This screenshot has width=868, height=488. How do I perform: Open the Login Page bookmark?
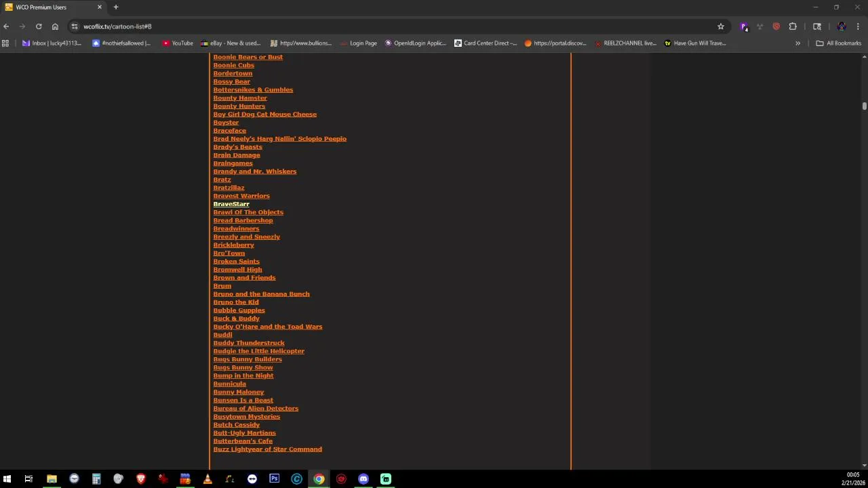359,43
